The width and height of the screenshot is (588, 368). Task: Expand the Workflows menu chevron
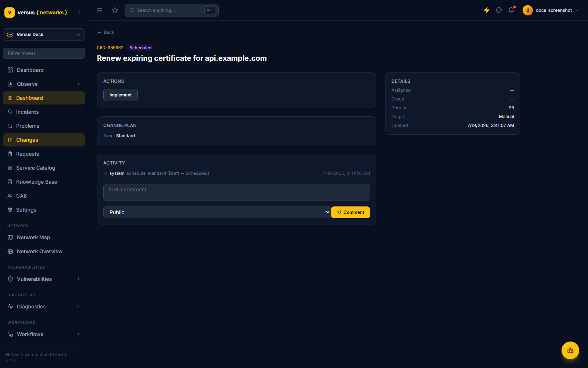click(x=78, y=334)
